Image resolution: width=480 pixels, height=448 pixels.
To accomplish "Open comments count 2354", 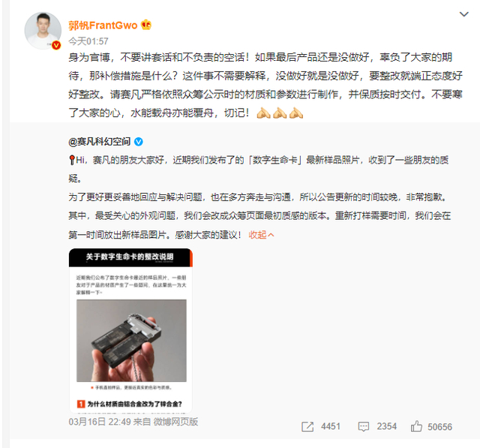I will coord(387,426).
